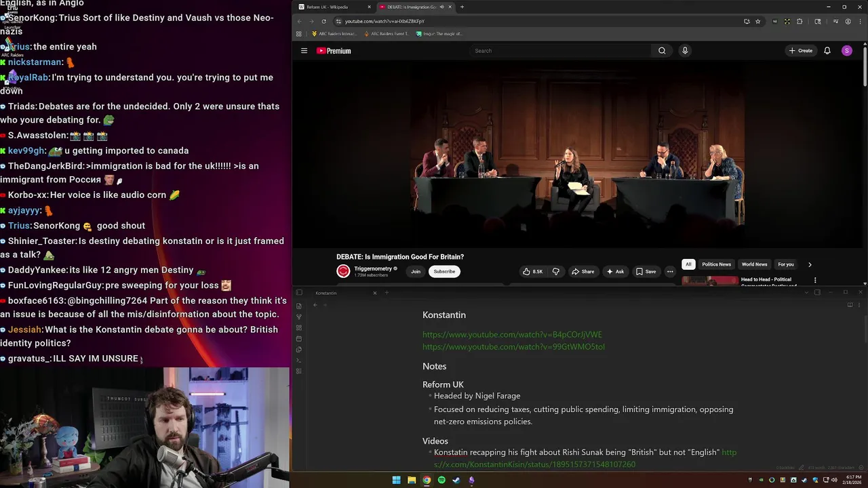
Task: Mute the audio on the DEBATE tab
Action: click(x=441, y=7)
